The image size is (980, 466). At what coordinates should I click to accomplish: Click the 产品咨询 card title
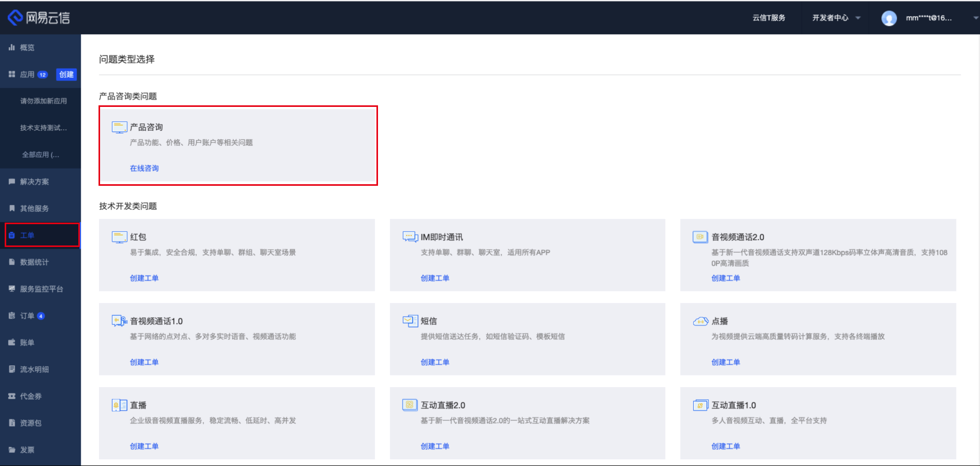pyautogui.click(x=146, y=127)
